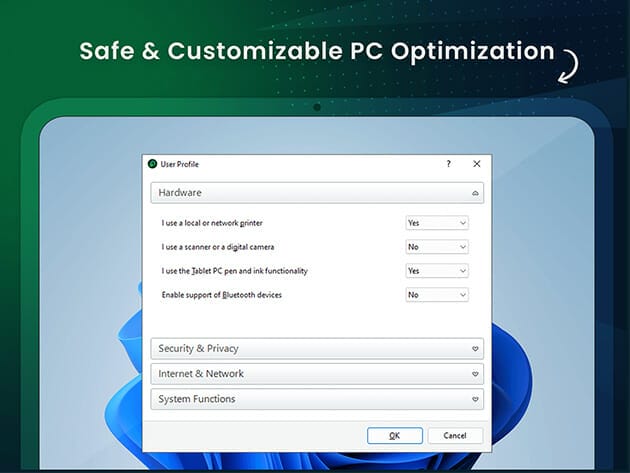Open the scanner or digital camera dropdown
Screen dimensions: 630x473
[437, 247]
